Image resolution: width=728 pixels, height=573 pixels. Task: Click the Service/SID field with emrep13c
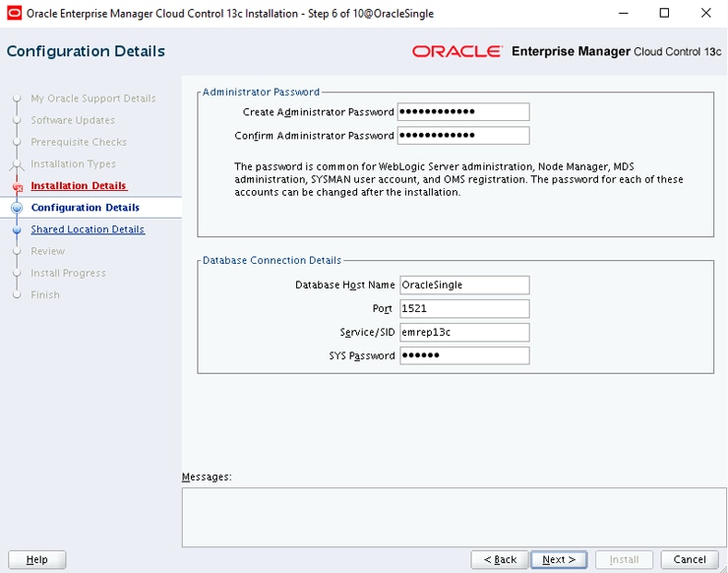pyautogui.click(x=464, y=332)
